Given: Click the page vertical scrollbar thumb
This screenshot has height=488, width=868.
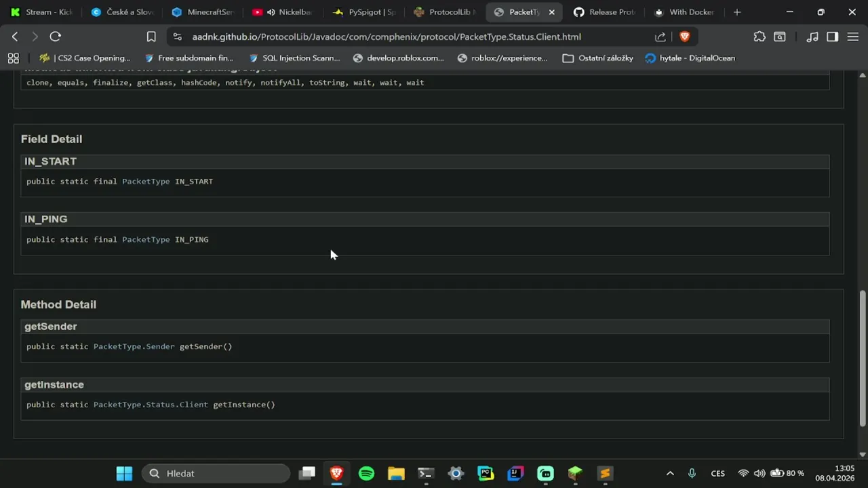Looking at the screenshot, I should point(863,359).
